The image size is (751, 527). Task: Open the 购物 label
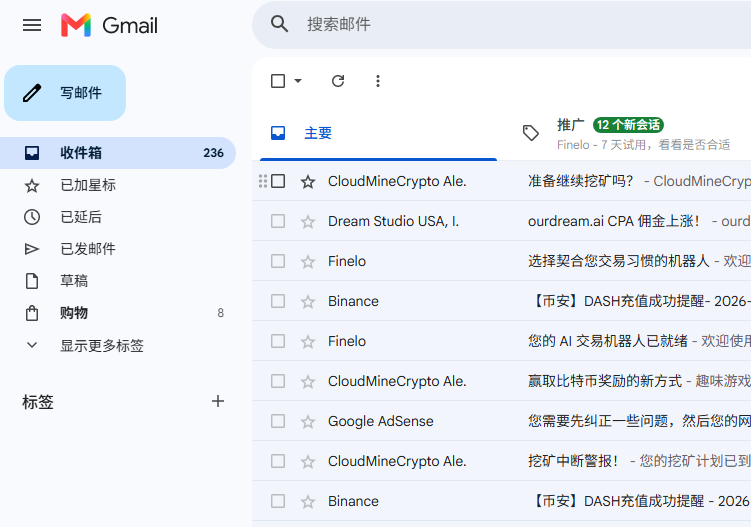tap(118, 313)
